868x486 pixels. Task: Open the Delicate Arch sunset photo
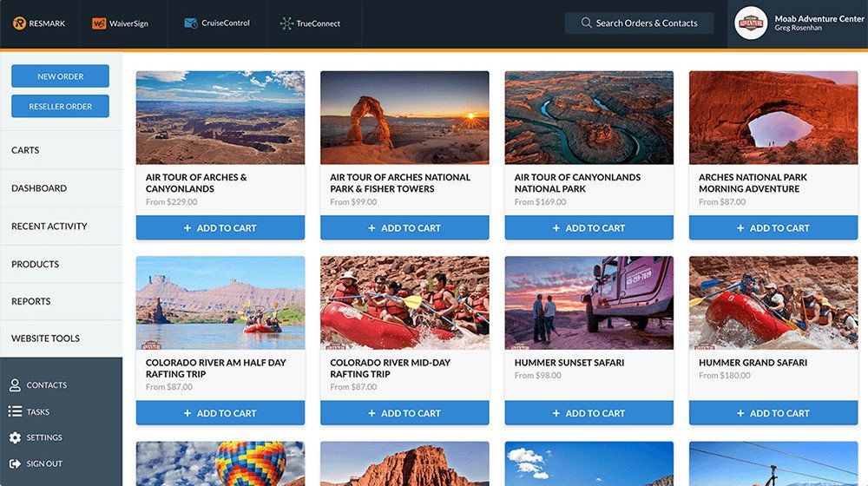404,117
